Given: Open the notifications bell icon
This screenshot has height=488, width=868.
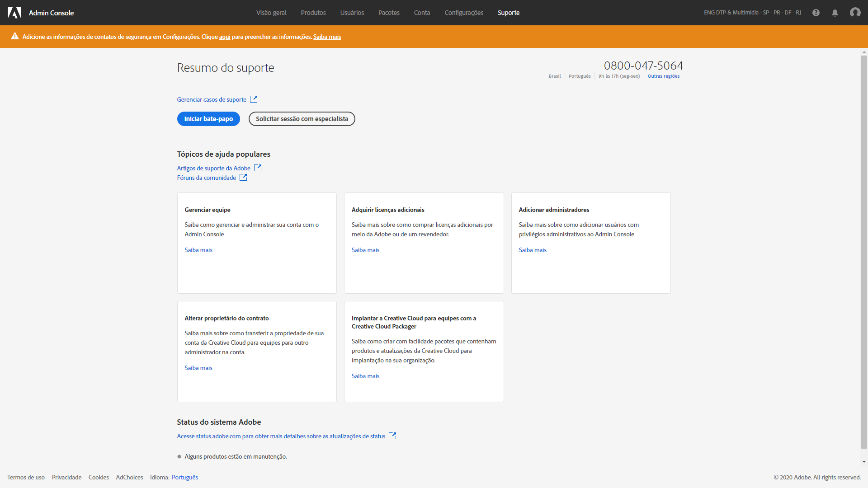Looking at the screenshot, I should (835, 13).
